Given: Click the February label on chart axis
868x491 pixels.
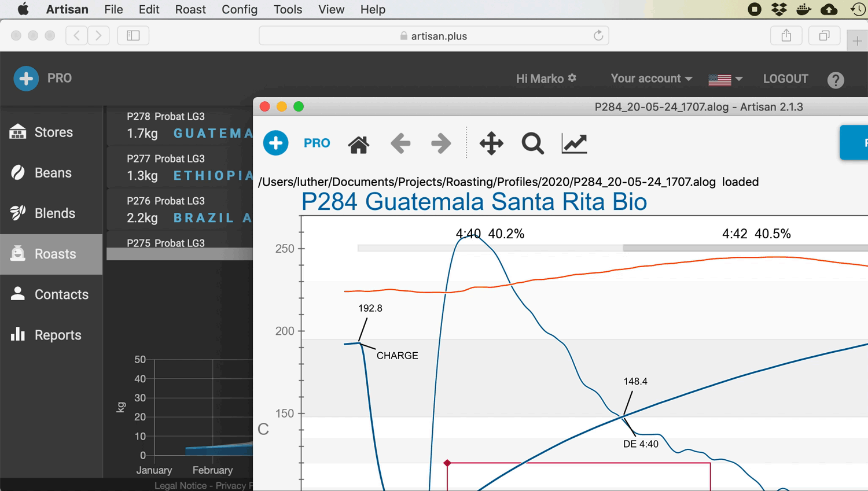Looking at the screenshot, I should click(x=212, y=470).
